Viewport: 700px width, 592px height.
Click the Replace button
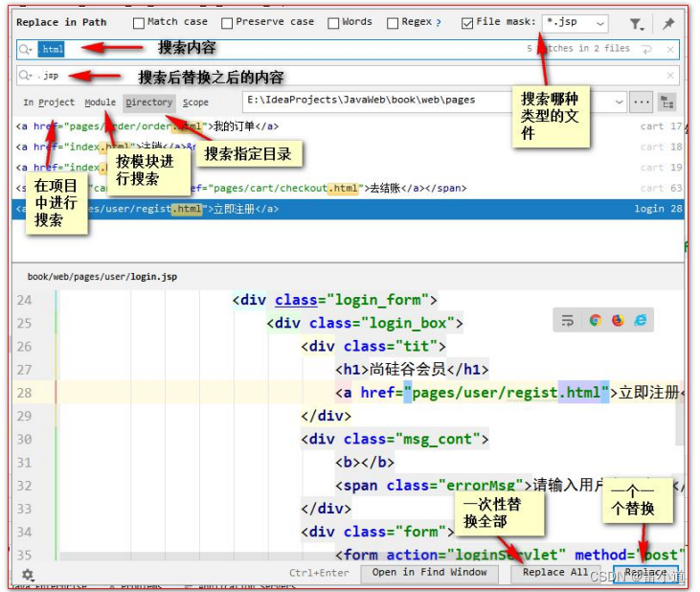(645, 572)
